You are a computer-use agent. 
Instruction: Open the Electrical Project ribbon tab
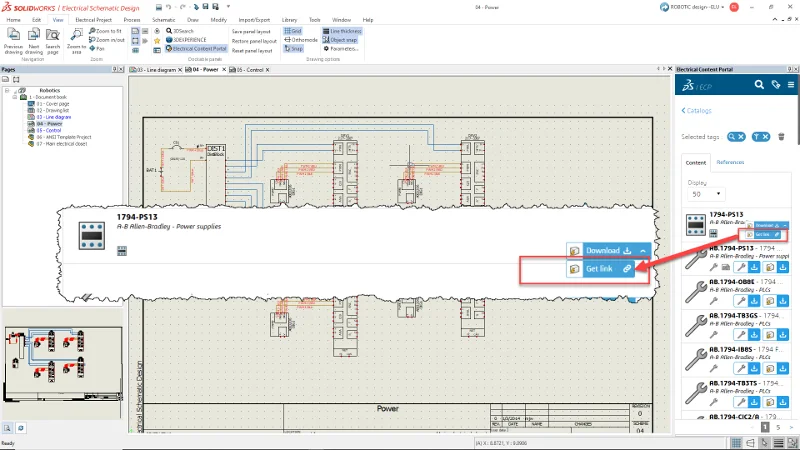click(94, 19)
